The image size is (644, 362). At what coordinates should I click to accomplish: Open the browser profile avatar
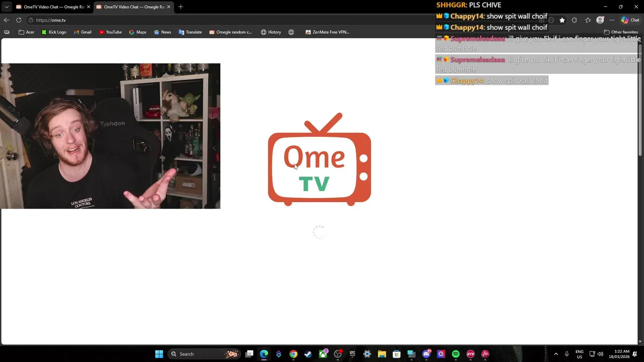pos(600,20)
